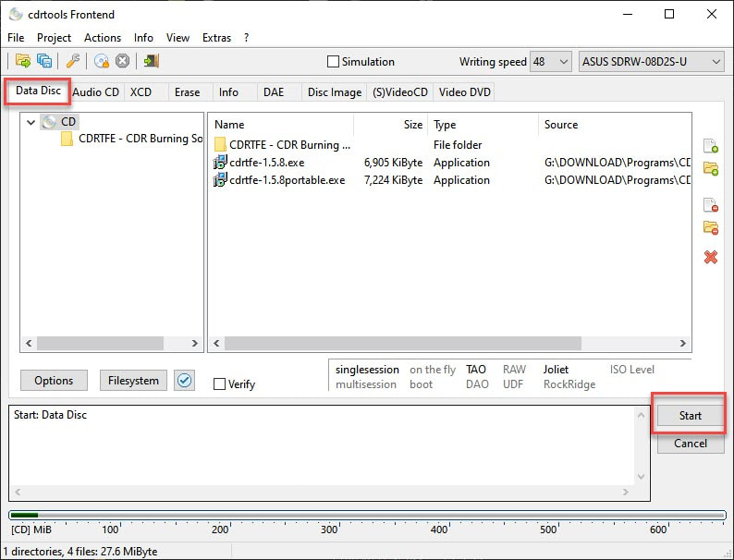The height and width of the screenshot is (560, 734).
Task: Click the remove file icon
Action: coord(711,205)
